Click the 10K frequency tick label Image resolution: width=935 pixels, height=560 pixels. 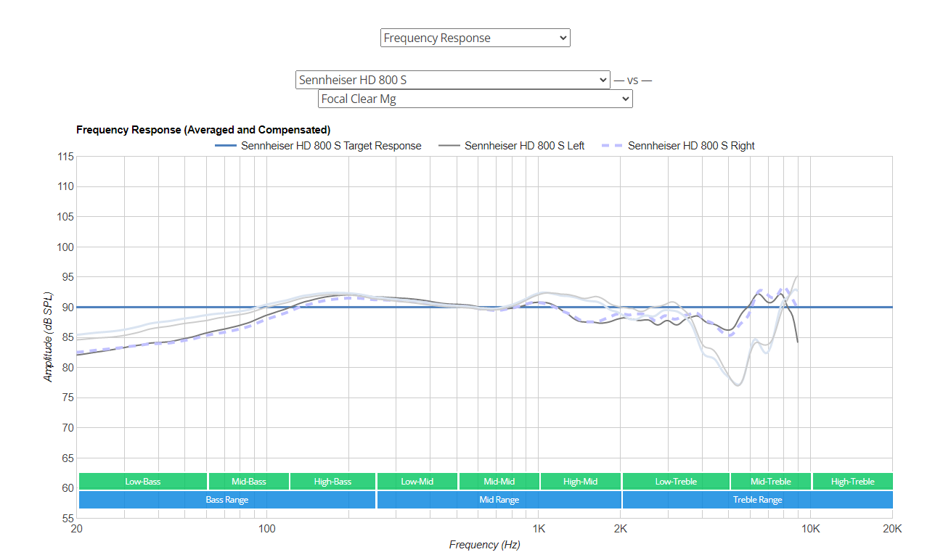click(x=810, y=529)
